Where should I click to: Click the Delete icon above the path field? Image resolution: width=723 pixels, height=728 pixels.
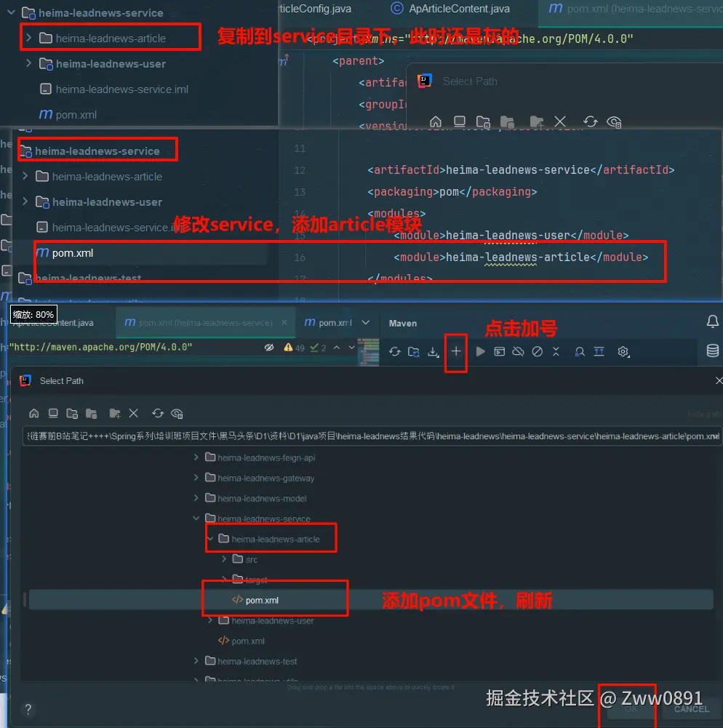134,413
